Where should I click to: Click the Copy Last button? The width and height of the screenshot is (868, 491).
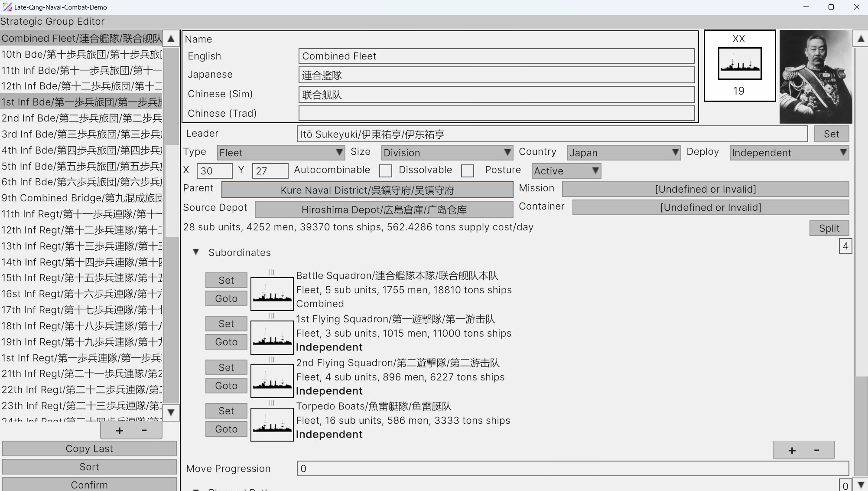click(x=89, y=448)
